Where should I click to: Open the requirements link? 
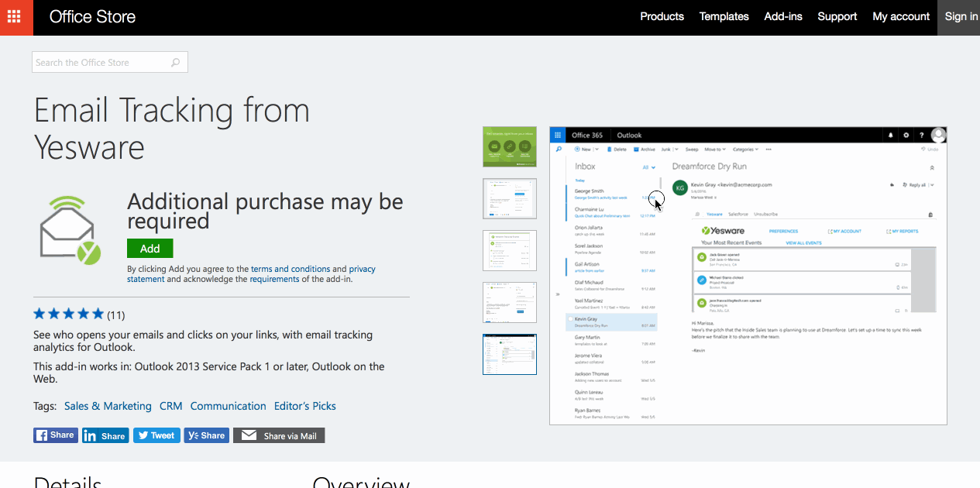coord(274,279)
